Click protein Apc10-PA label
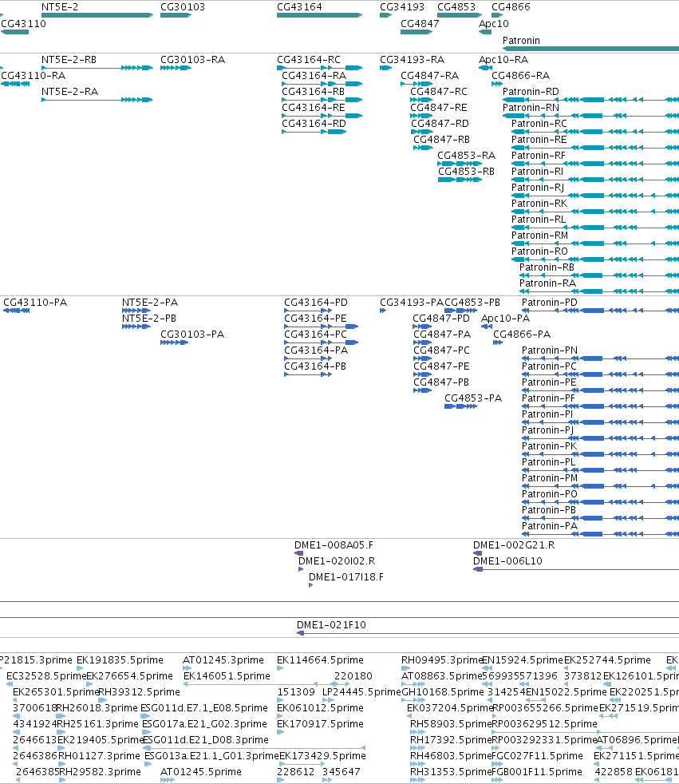This screenshot has height=784, width=679. [x=505, y=319]
